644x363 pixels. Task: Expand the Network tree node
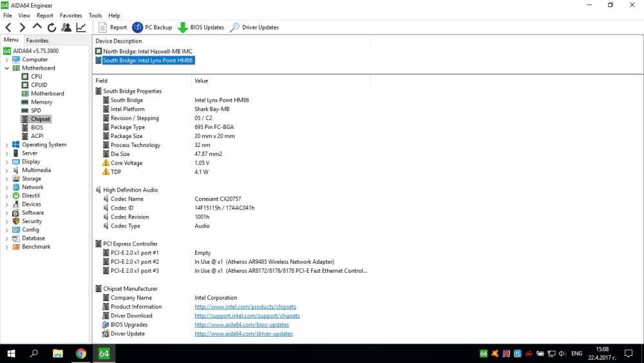point(6,187)
